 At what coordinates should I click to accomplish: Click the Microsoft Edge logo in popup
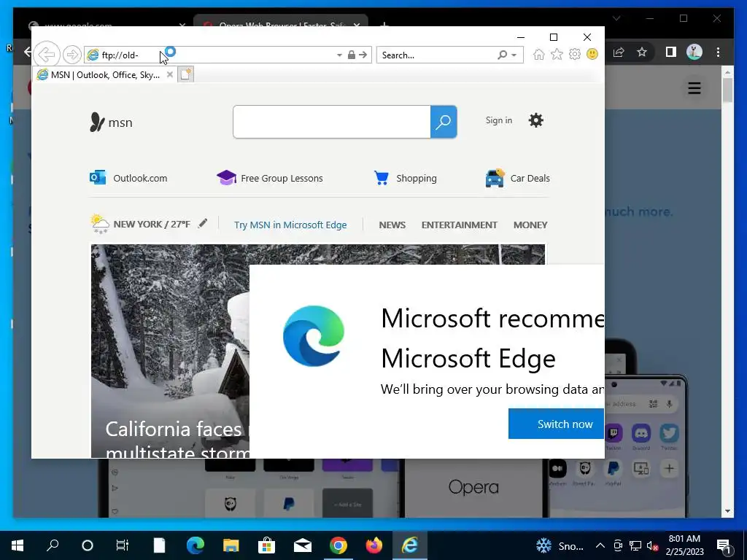pos(314,335)
